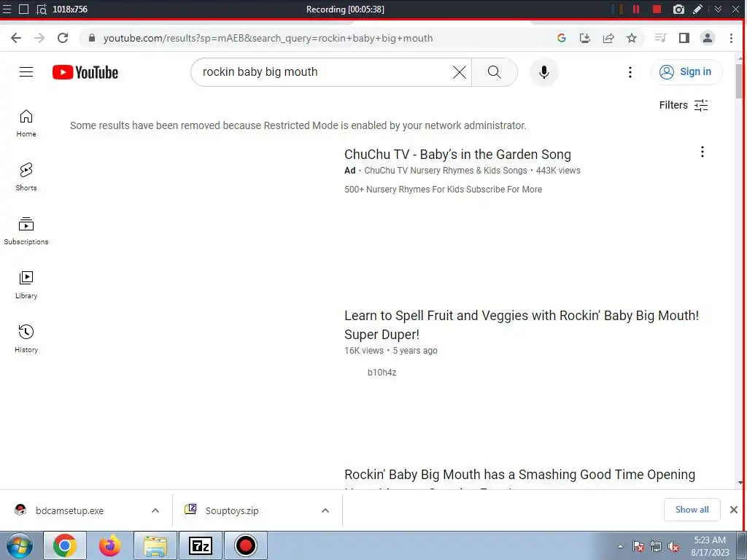The height and width of the screenshot is (560, 747).
Task: Close the downloads bar
Action: (x=734, y=510)
